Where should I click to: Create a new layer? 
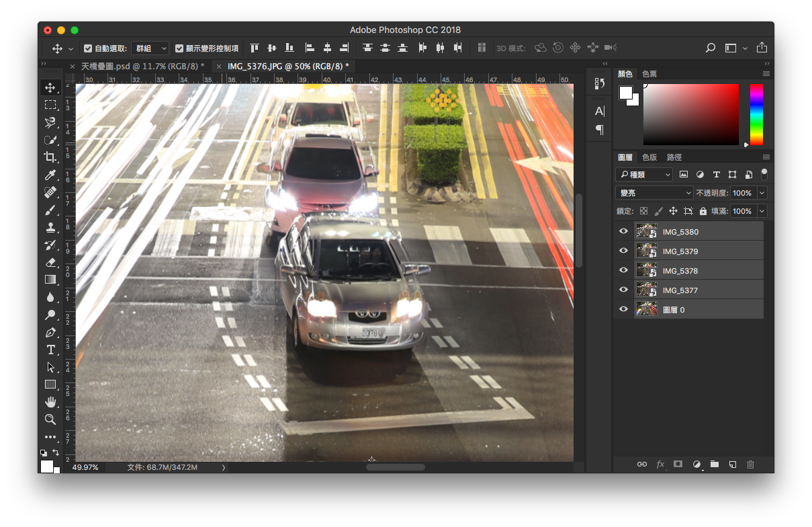click(733, 464)
